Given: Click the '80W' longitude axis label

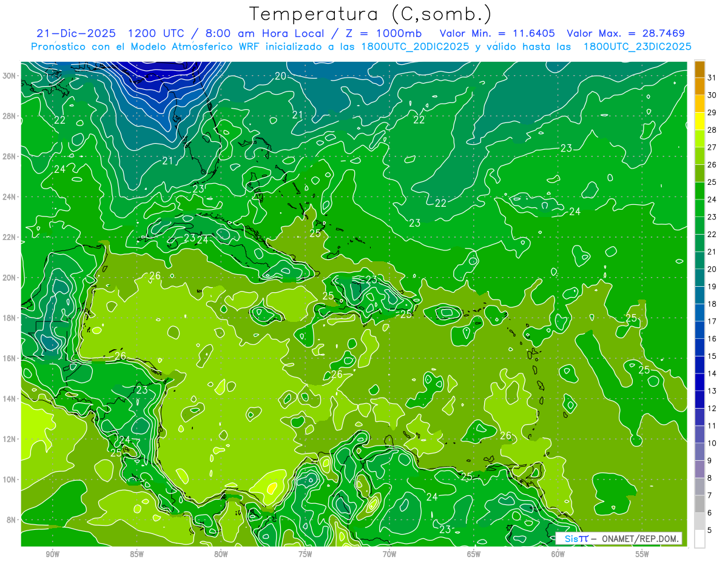Looking at the screenshot, I should [221, 554].
